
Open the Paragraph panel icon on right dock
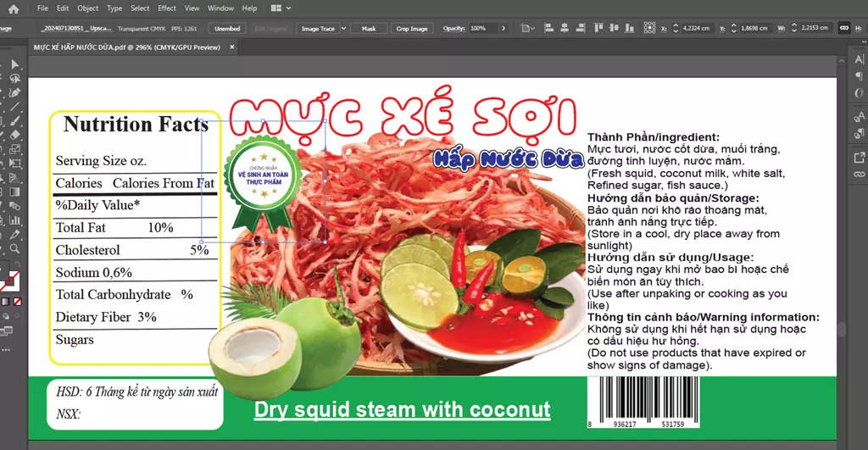pos(860,76)
